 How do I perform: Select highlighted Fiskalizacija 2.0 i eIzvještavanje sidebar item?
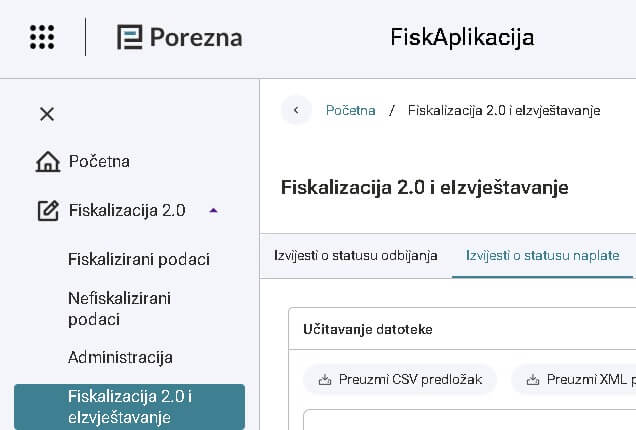129,407
